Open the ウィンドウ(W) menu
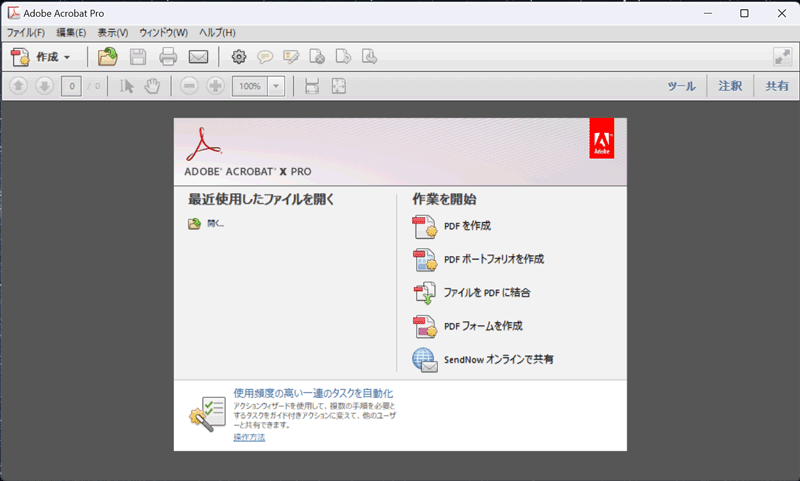The image size is (800, 481). tap(163, 33)
